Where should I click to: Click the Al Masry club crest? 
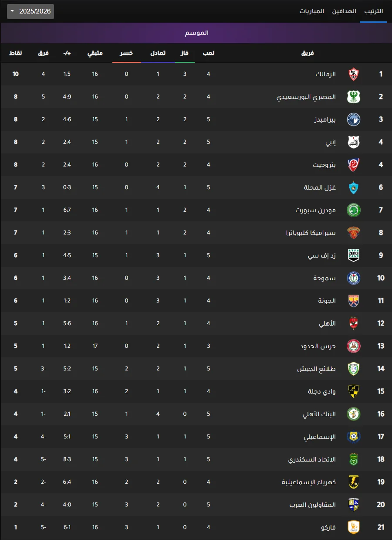(x=353, y=97)
